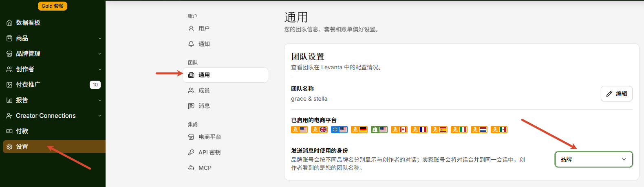The height and width of the screenshot is (187, 644).
Task: Click the 品牌管理 store icon
Action: 9,54
